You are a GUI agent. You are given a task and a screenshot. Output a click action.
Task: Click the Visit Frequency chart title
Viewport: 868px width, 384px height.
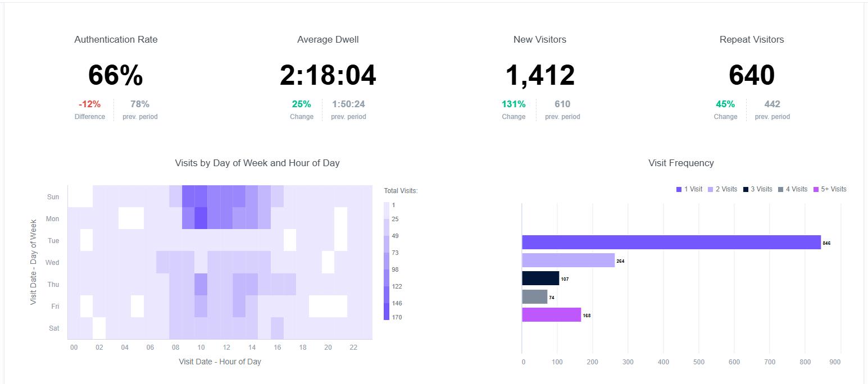point(681,163)
